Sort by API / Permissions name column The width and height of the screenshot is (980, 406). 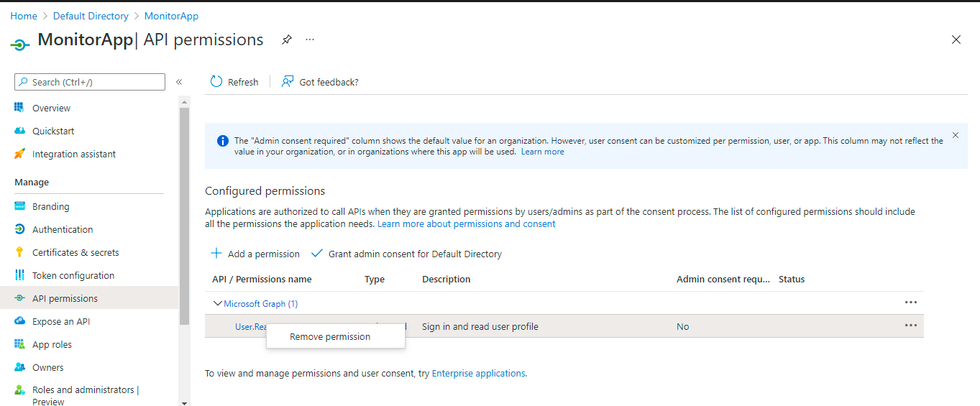coord(262,279)
